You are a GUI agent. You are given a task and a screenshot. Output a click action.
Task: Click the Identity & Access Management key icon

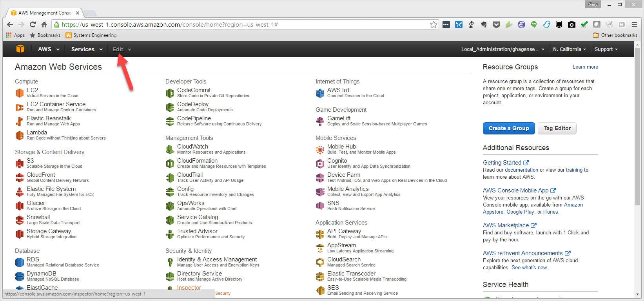pyautogui.click(x=170, y=262)
